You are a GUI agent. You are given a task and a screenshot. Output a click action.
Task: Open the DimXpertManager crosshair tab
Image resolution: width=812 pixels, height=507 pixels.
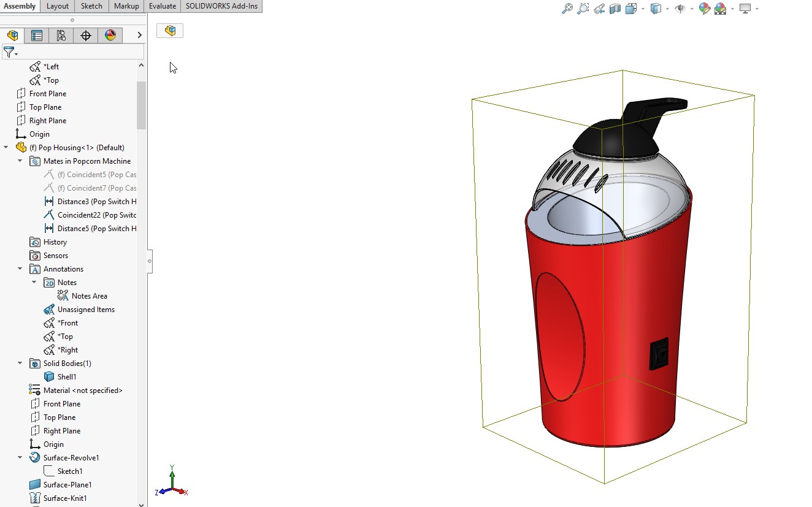click(86, 36)
